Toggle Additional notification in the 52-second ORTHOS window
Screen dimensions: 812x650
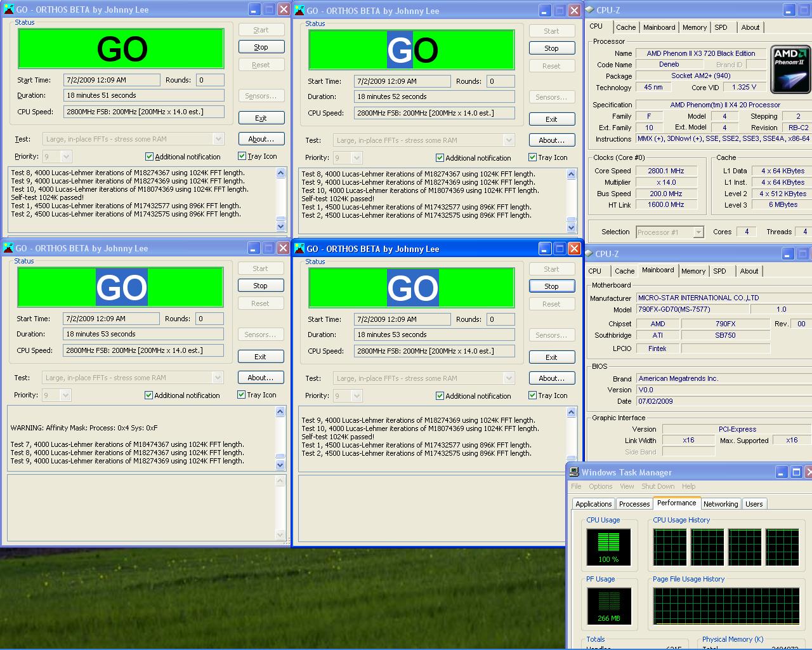[x=473, y=157]
